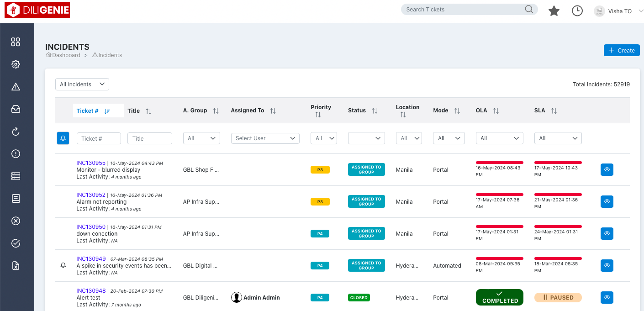Expand the Priority filter dropdown
This screenshot has width=644, height=311.
coord(323,138)
